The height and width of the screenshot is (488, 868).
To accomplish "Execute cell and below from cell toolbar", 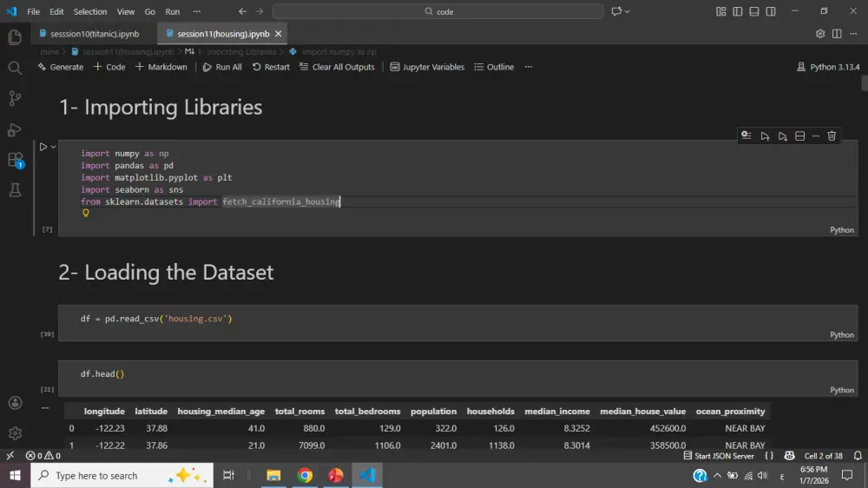I will click(x=782, y=135).
